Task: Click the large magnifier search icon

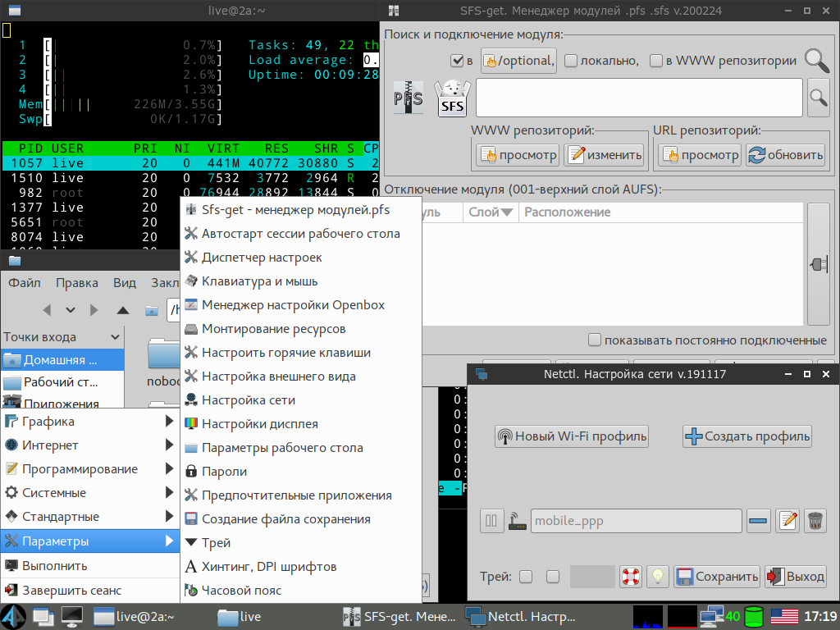Action: pos(817,61)
